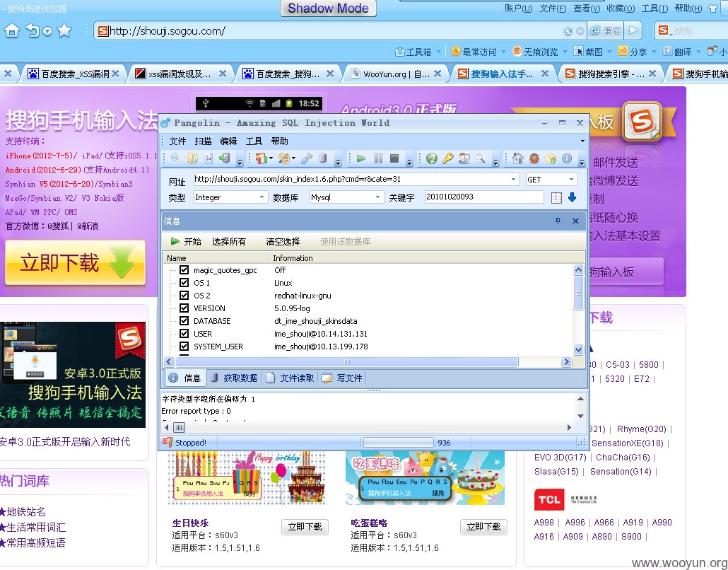This screenshot has height=570, width=728.
Task: Click the golden key icon in Pangolin toolbar
Action: [447, 158]
